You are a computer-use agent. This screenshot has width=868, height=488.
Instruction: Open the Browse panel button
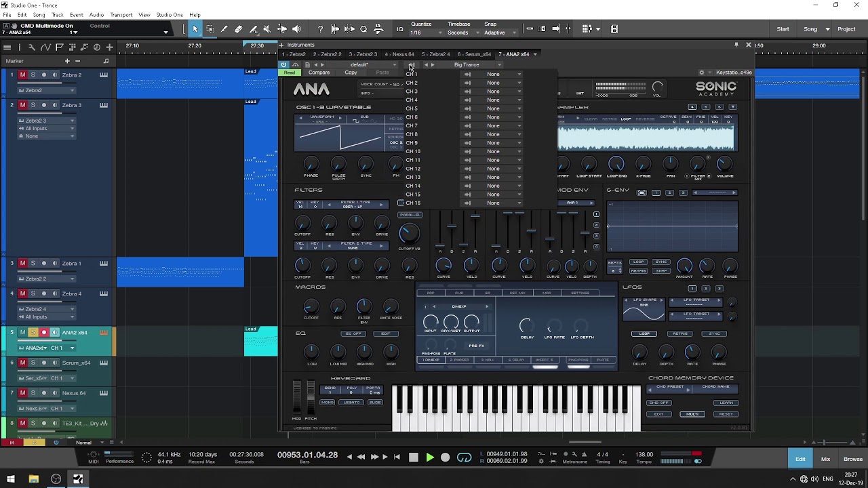click(x=852, y=459)
